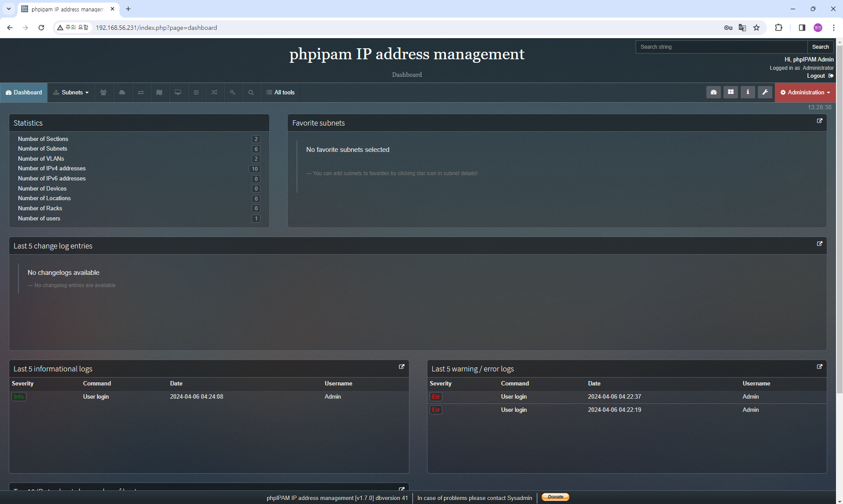Click Number of Devices statistic row
Screen dimensions: 843x504
click(x=139, y=189)
